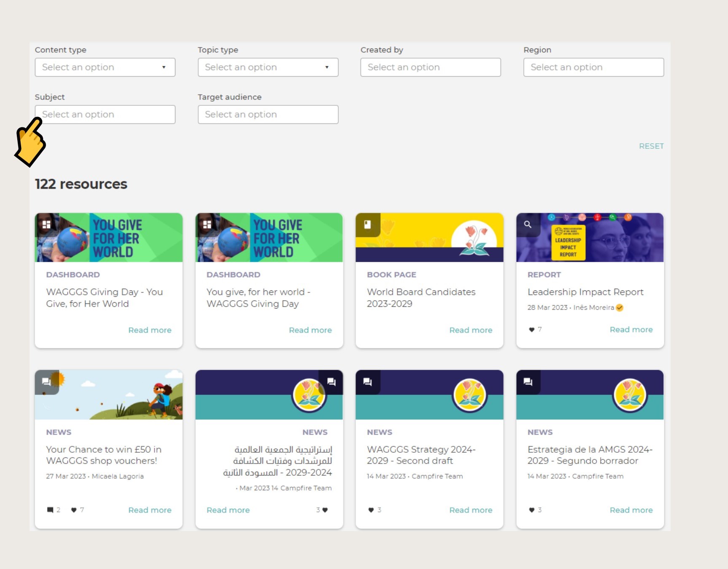Click the Target audience select field

click(268, 115)
